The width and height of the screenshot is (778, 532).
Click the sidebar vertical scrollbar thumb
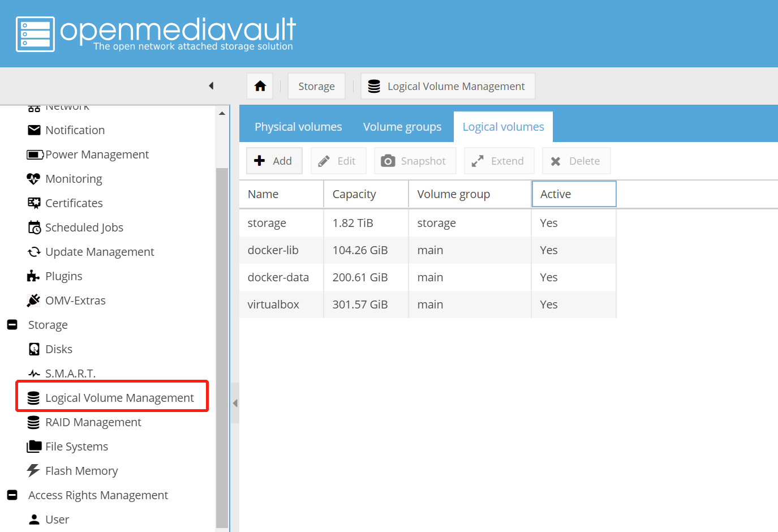tap(222, 348)
